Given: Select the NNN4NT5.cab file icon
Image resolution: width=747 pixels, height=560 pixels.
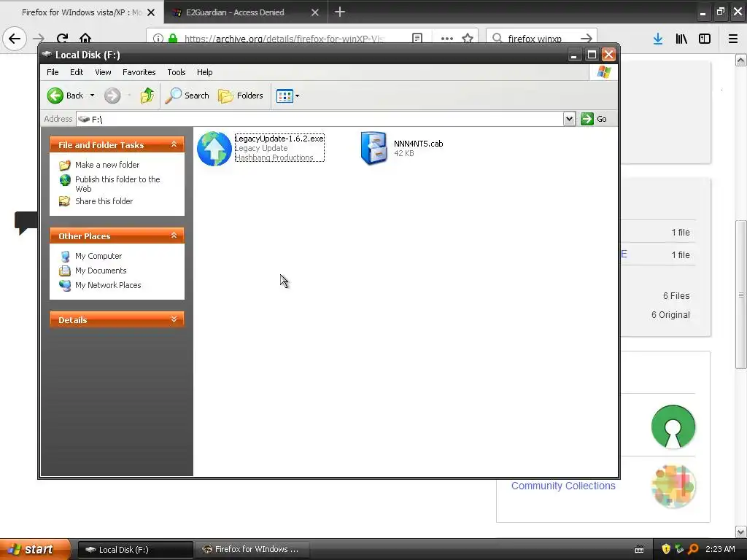Looking at the screenshot, I should [374, 148].
